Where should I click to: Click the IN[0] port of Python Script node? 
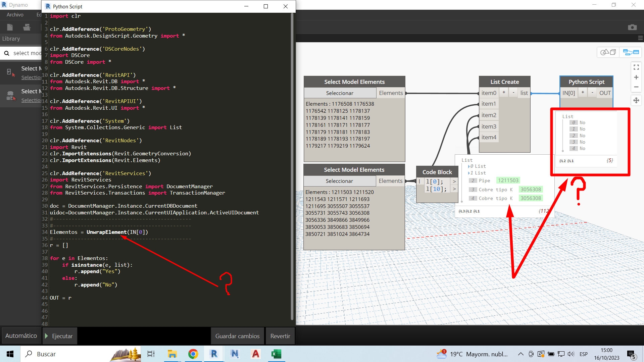pyautogui.click(x=568, y=93)
